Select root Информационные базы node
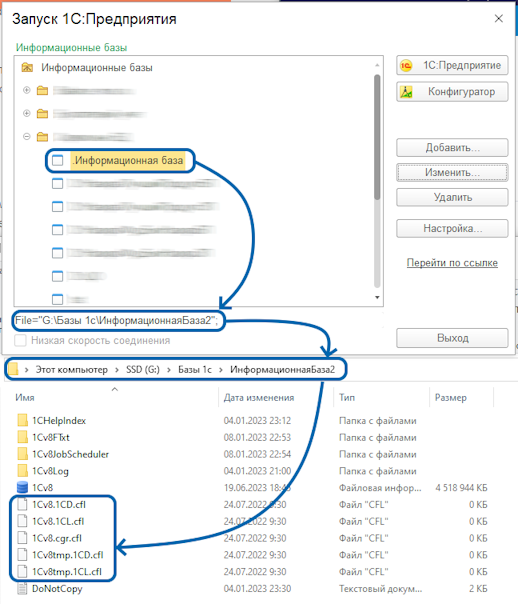The width and height of the screenshot is (518, 604). coord(97,68)
